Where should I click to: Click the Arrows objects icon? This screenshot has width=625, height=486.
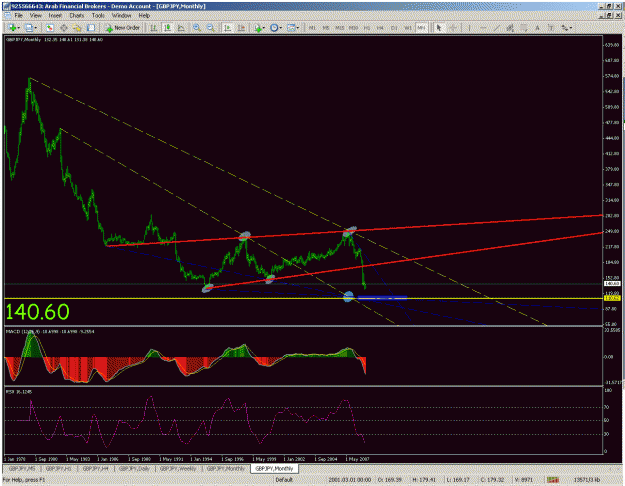click(x=564, y=28)
